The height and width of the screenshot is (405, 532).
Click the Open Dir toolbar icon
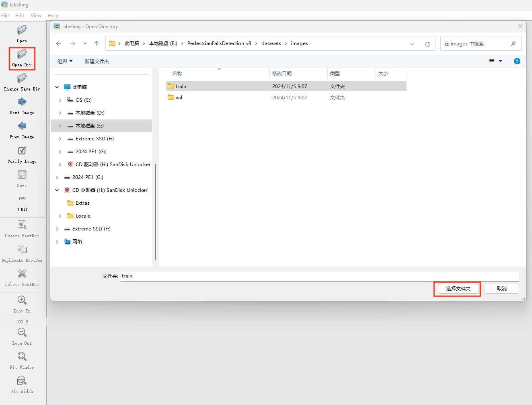22,54
